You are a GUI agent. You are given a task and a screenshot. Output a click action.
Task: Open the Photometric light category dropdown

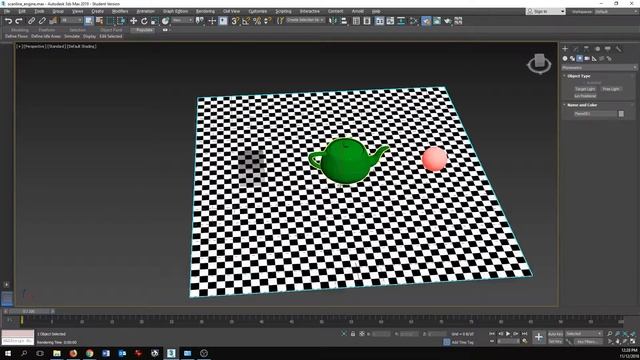[x=599, y=67]
